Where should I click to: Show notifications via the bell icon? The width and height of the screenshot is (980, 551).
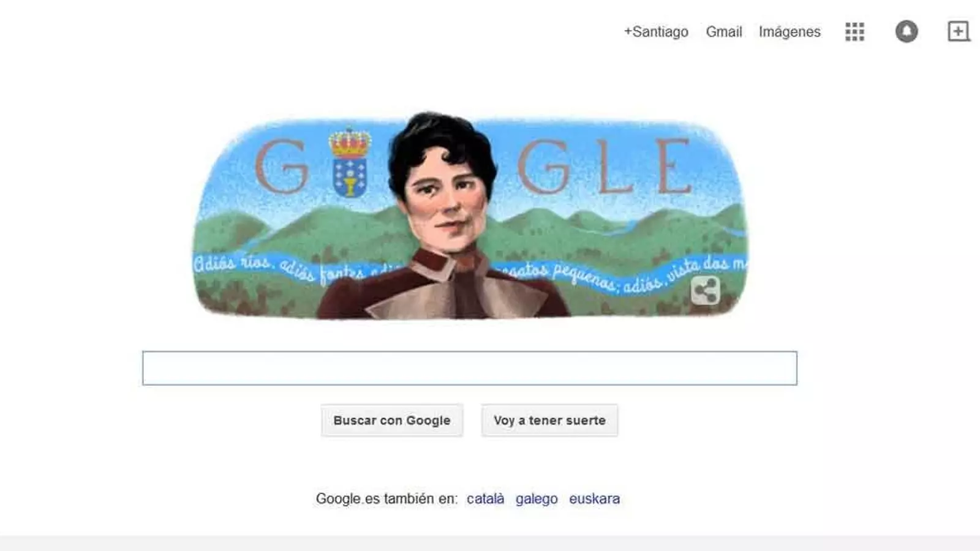click(x=907, y=31)
